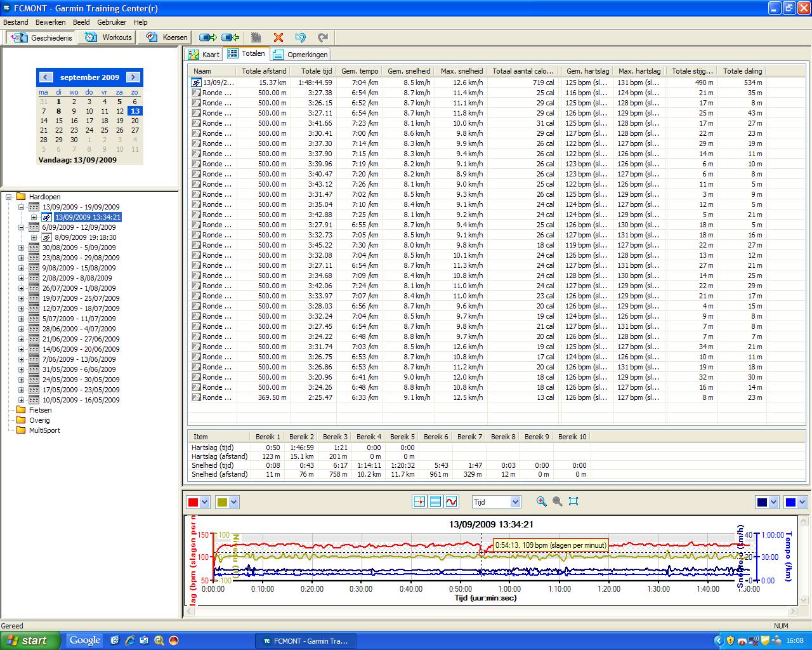Select the 14/06/2009 - 20/06/2009 week
812x650 pixels.
click(81, 349)
